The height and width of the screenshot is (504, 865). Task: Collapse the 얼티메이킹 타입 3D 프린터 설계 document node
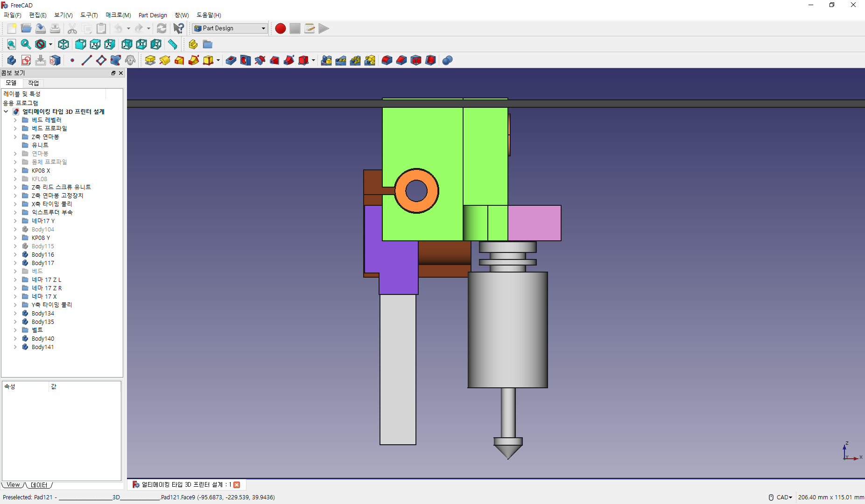coord(6,112)
